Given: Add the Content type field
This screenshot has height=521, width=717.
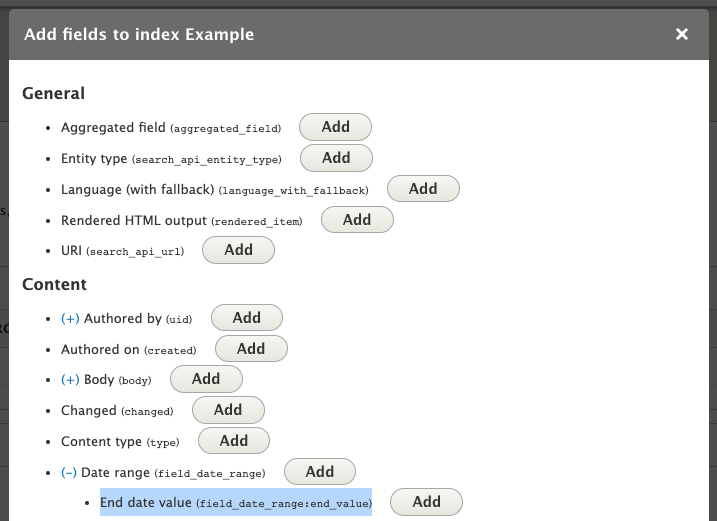Looking at the screenshot, I should pyautogui.click(x=234, y=441).
